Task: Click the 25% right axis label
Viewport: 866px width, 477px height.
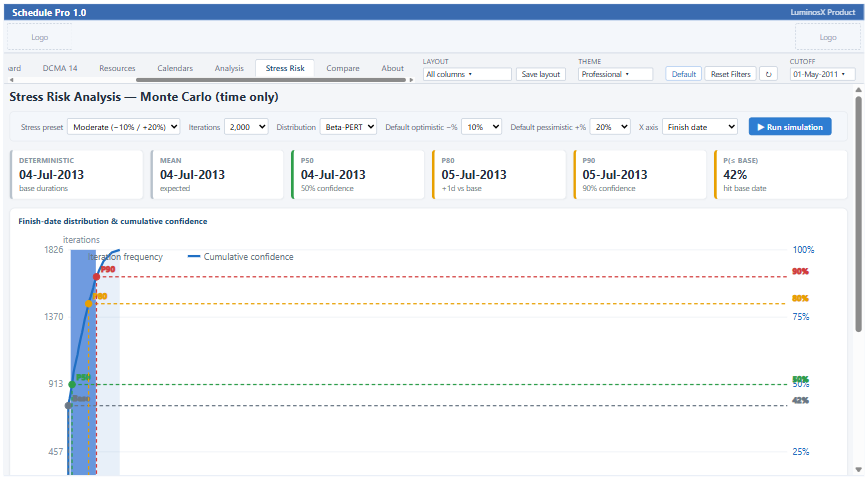Action: click(x=801, y=452)
